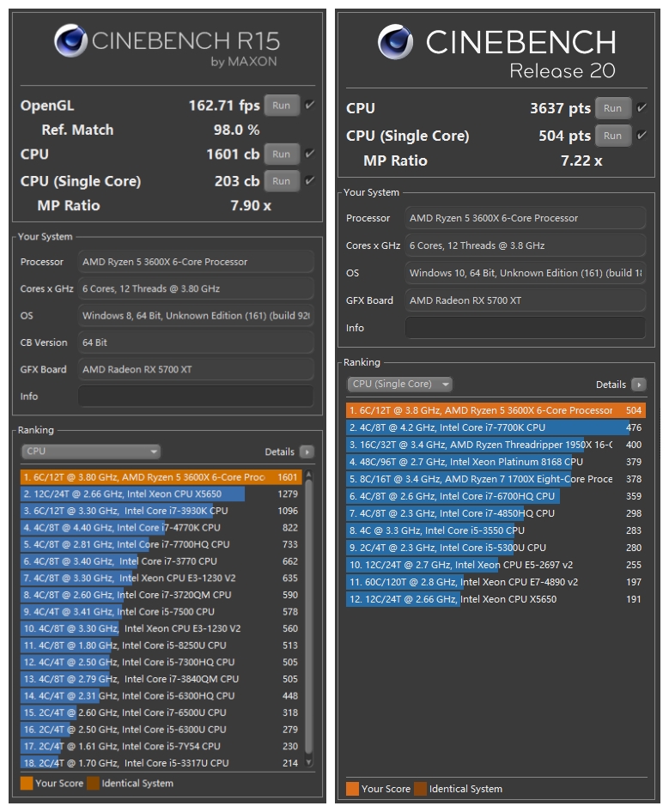Run CPU (Single Core) test in R15
The width and height of the screenshot is (669, 812).
(x=282, y=181)
